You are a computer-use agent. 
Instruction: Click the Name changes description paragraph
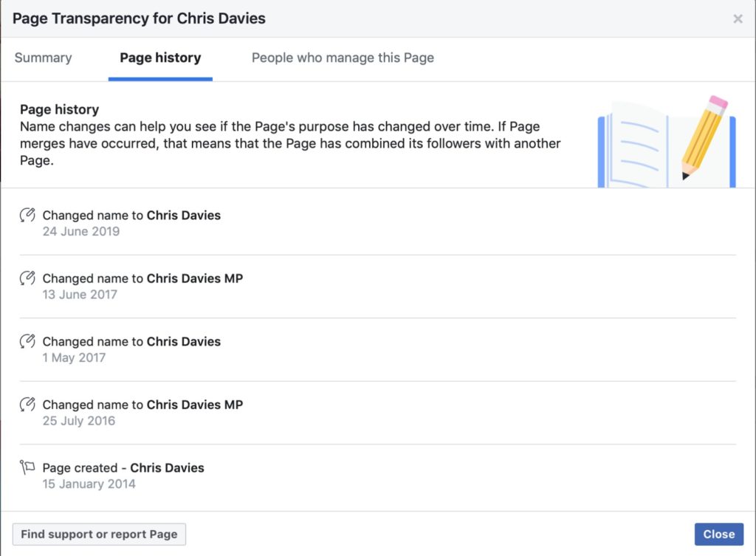(289, 143)
